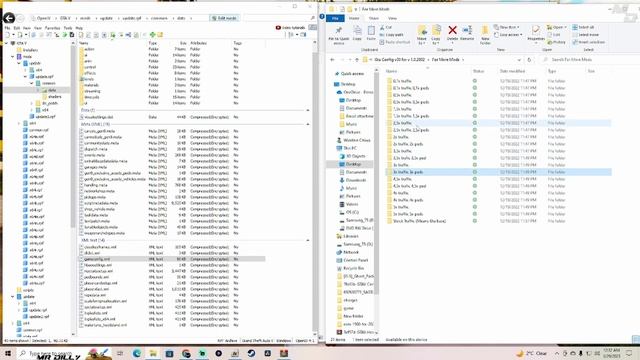Click the yellow new folder toolbar icon in OpenIV
Image resolution: width=640 pixels, height=360 pixels.
(160, 35)
